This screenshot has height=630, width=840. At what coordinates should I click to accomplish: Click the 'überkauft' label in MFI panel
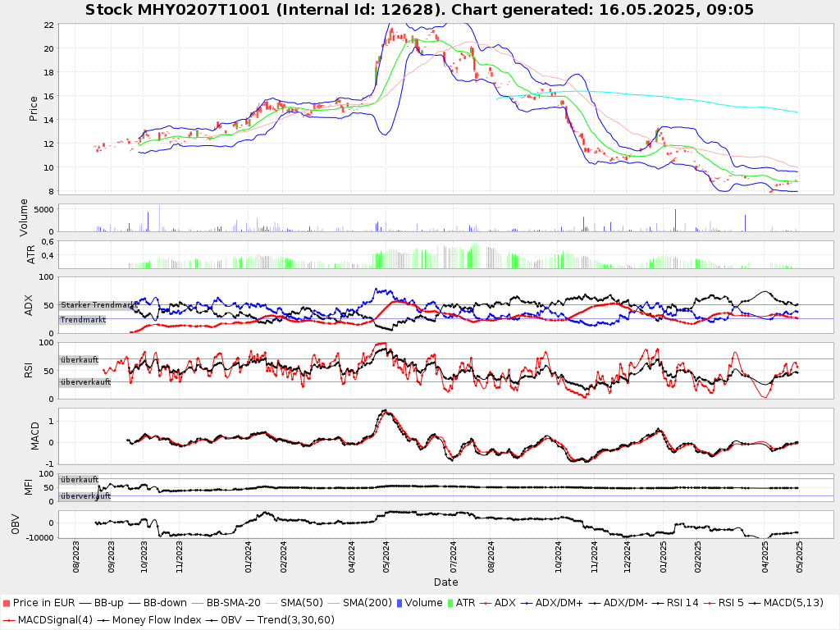point(80,479)
